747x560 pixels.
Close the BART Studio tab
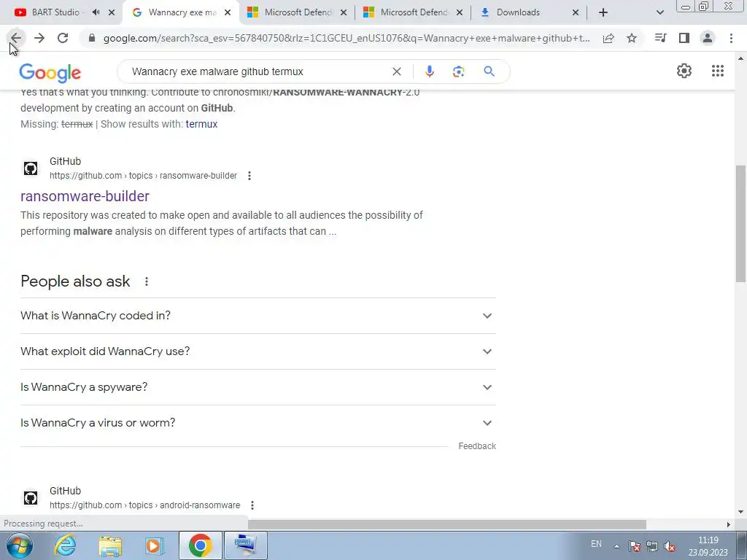coord(112,12)
